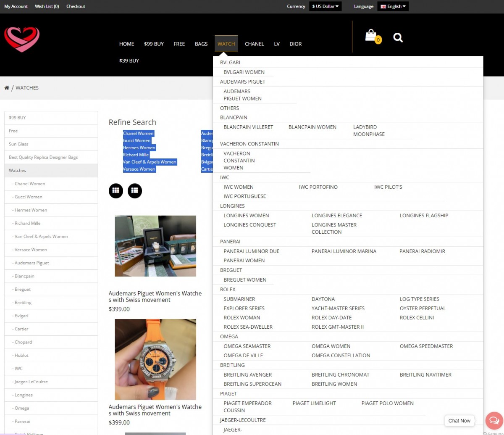Open the US Dollar currency dropdown
The image size is (504, 435).
[325, 6]
